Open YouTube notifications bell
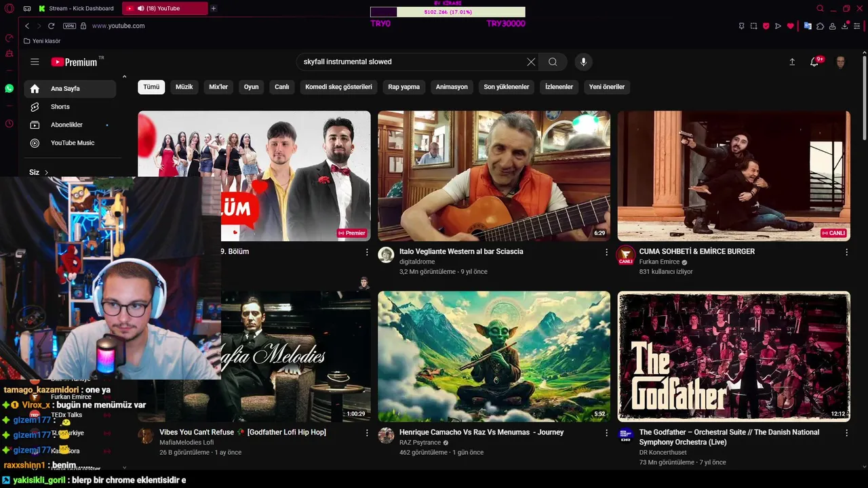Image resolution: width=868 pixels, height=488 pixels. 814,62
